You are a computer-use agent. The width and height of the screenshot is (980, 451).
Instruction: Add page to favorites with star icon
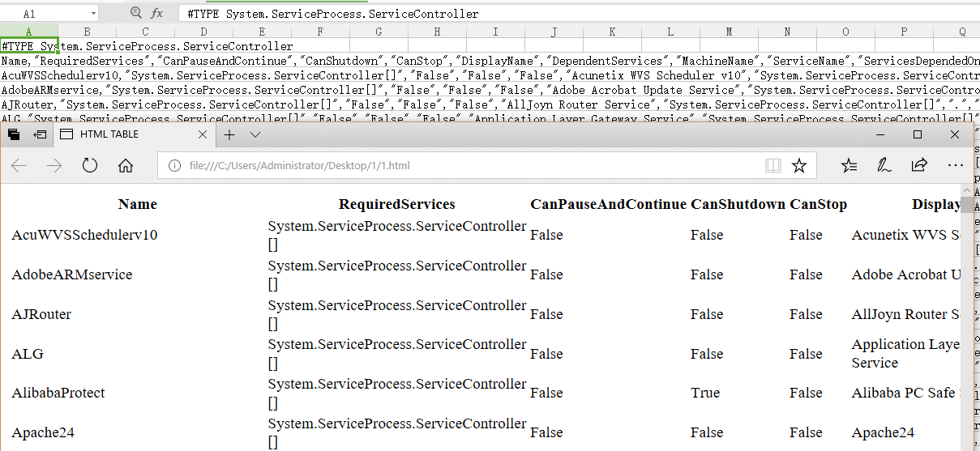(x=799, y=165)
